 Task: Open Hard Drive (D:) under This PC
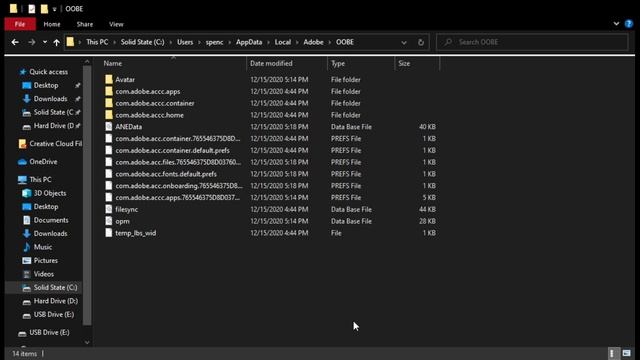click(x=56, y=301)
